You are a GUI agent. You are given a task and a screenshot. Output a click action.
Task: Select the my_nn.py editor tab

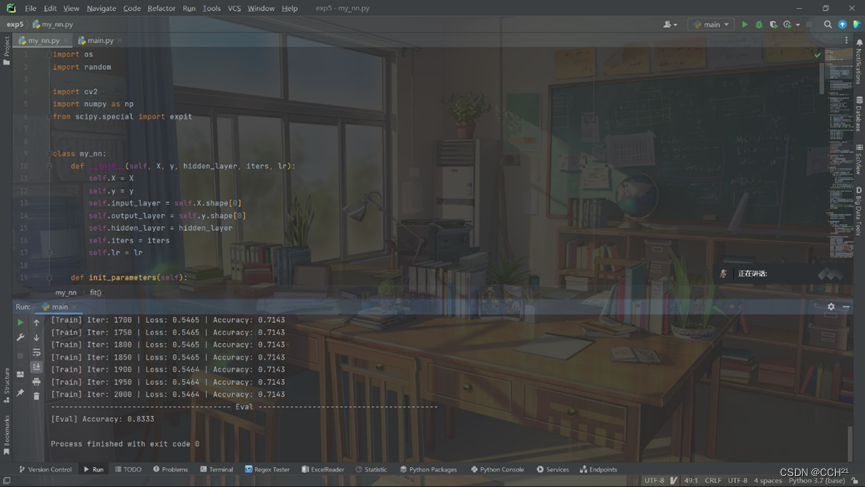point(44,40)
